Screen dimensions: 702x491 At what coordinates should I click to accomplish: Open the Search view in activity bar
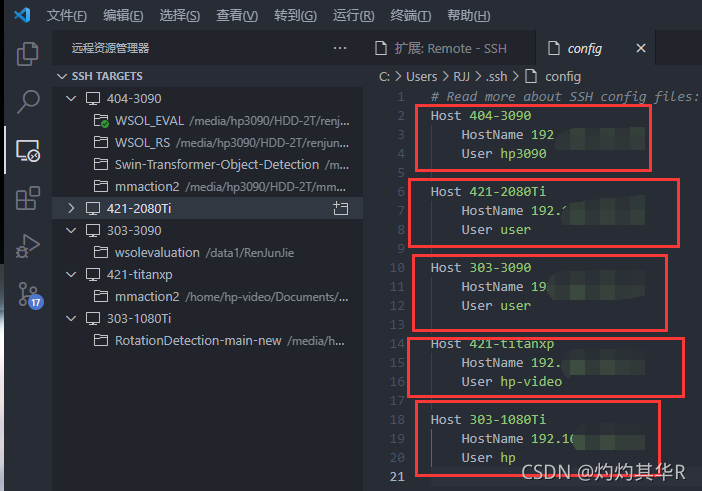click(x=28, y=102)
